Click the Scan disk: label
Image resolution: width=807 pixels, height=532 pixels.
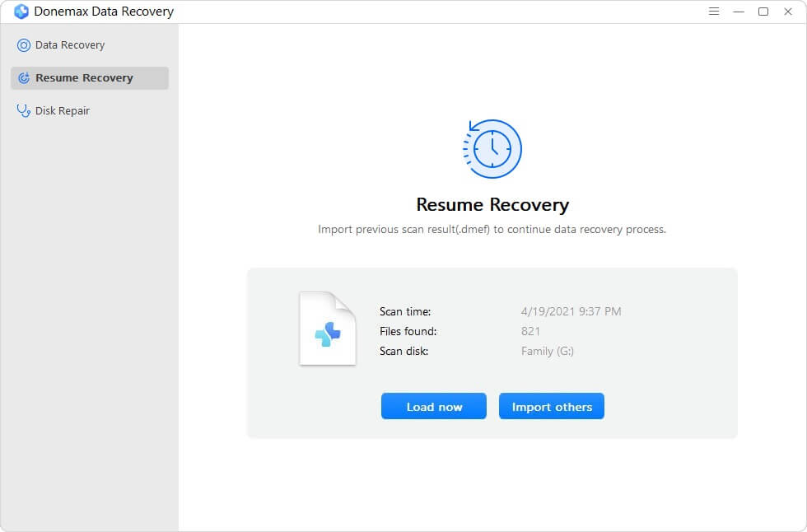(404, 351)
